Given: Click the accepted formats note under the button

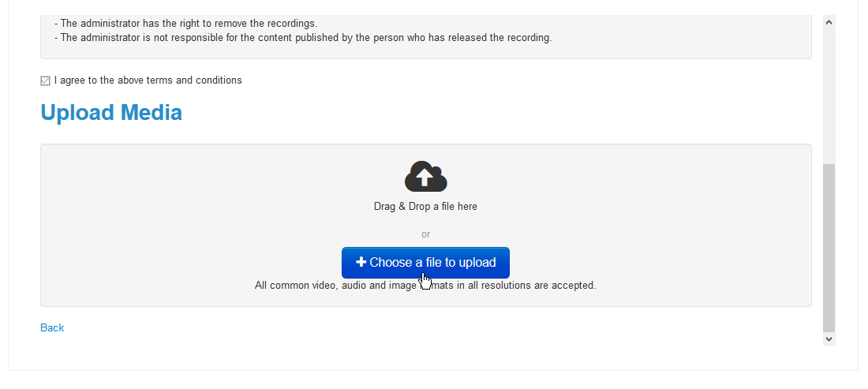Looking at the screenshot, I should [x=425, y=286].
